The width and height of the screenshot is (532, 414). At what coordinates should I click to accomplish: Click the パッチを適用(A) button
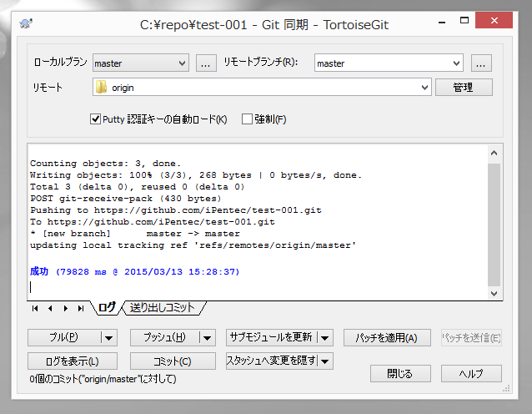[387, 337]
